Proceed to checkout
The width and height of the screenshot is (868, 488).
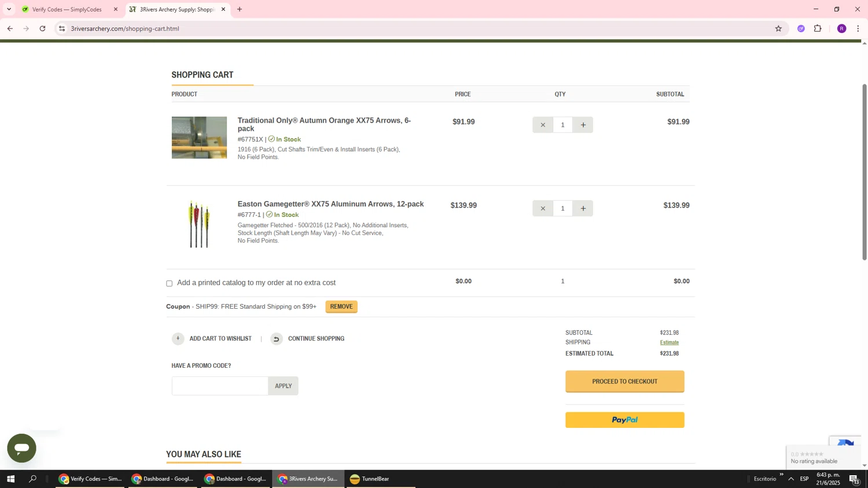click(x=625, y=382)
